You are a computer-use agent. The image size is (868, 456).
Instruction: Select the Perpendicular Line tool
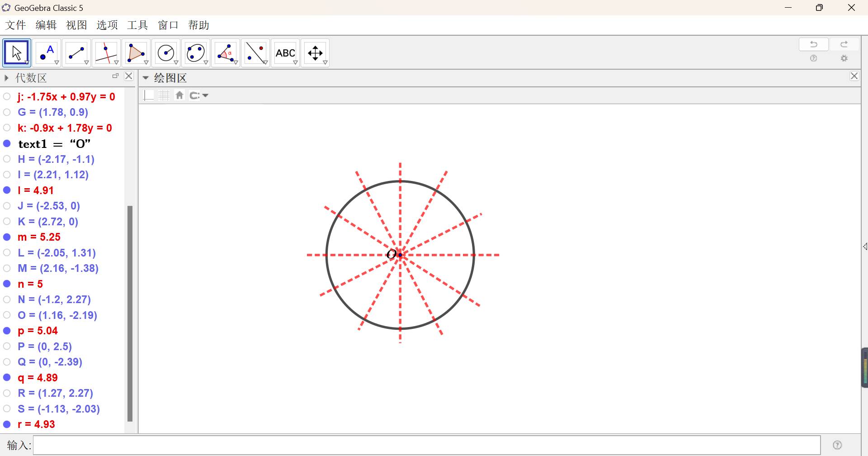[x=106, y=53]
